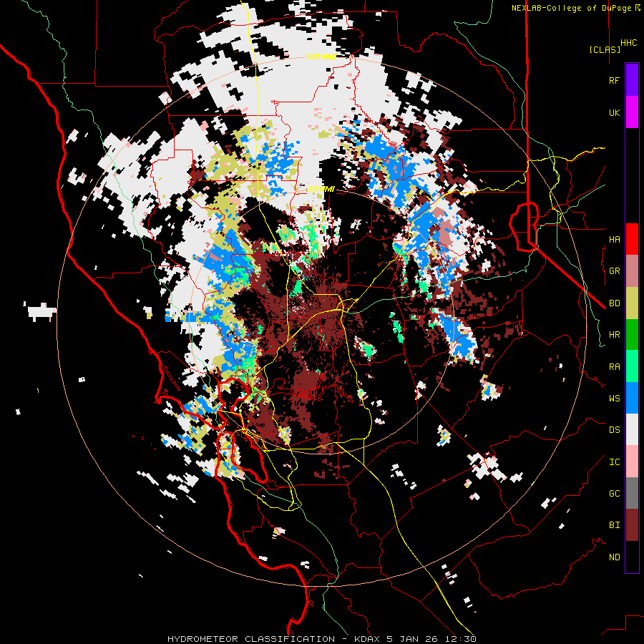Click the light pink IC legend swatch
644x644 pixels.
632,462
